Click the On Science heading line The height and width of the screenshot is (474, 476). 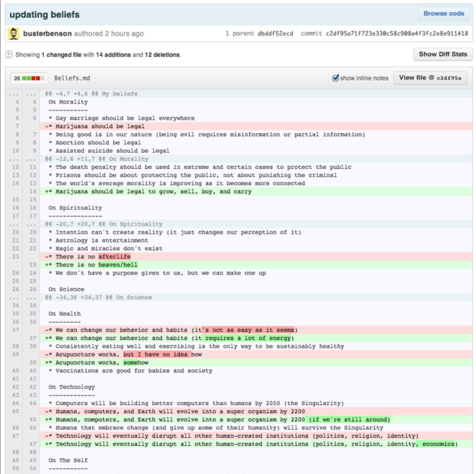point(256,289)
